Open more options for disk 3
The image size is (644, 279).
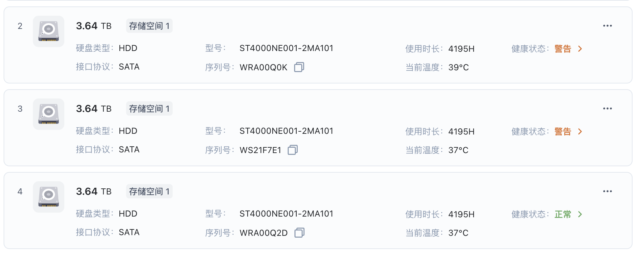pos(607,108)
